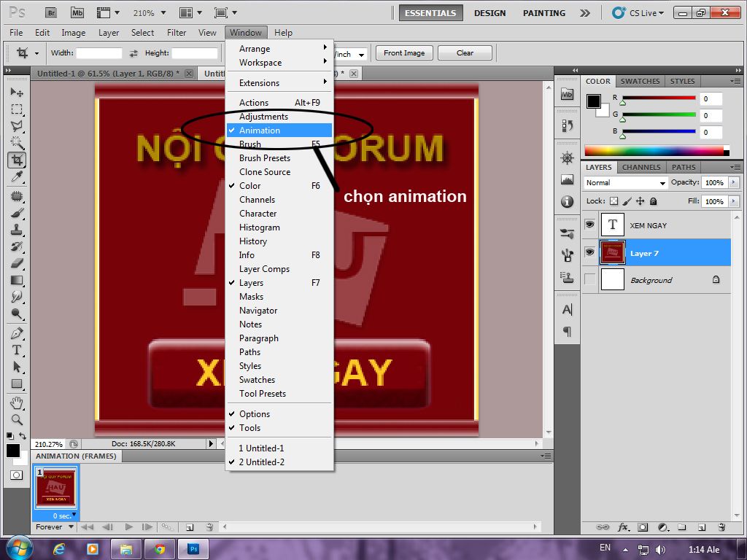
Task: Select the Magic Wand tool
Action: (17, 143)
